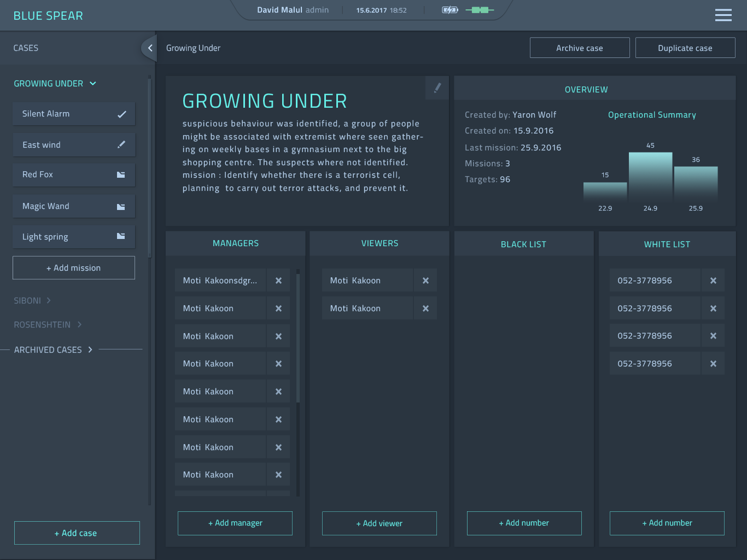
Task: Click the Operational Summary heading
Action: coord(652,115)
